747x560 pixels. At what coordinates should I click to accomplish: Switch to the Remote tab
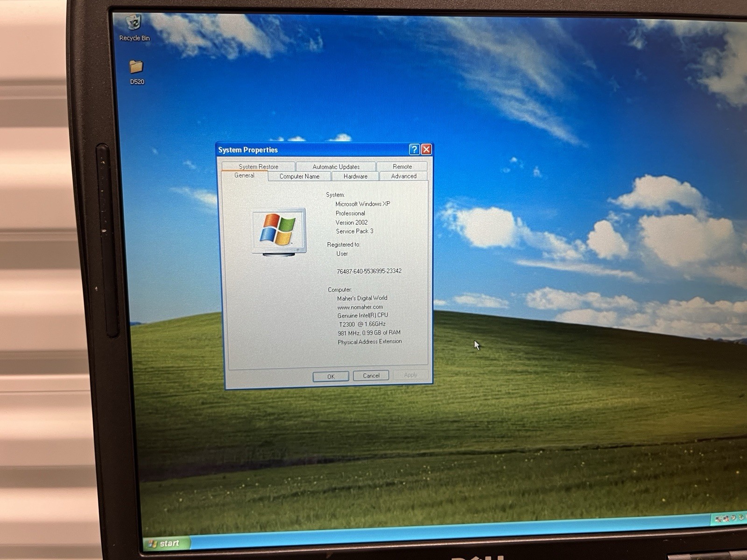(402, 167)
